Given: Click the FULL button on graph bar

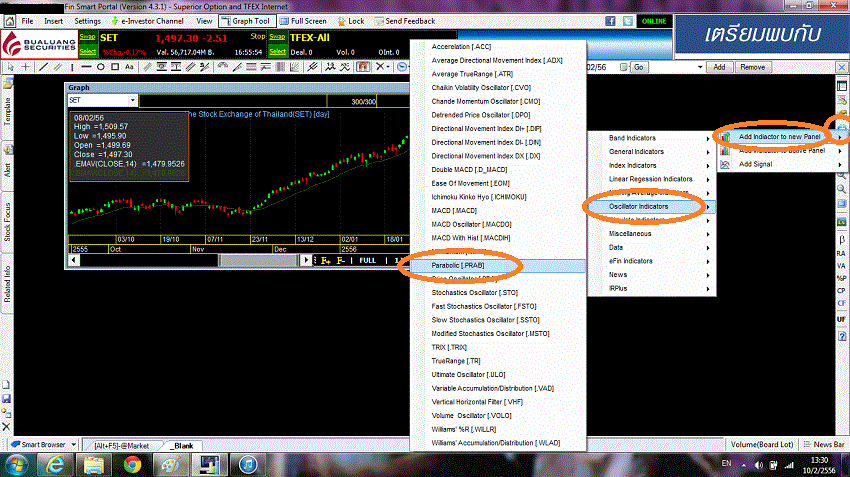Looking at the screenshot, I should pos(367,261).
